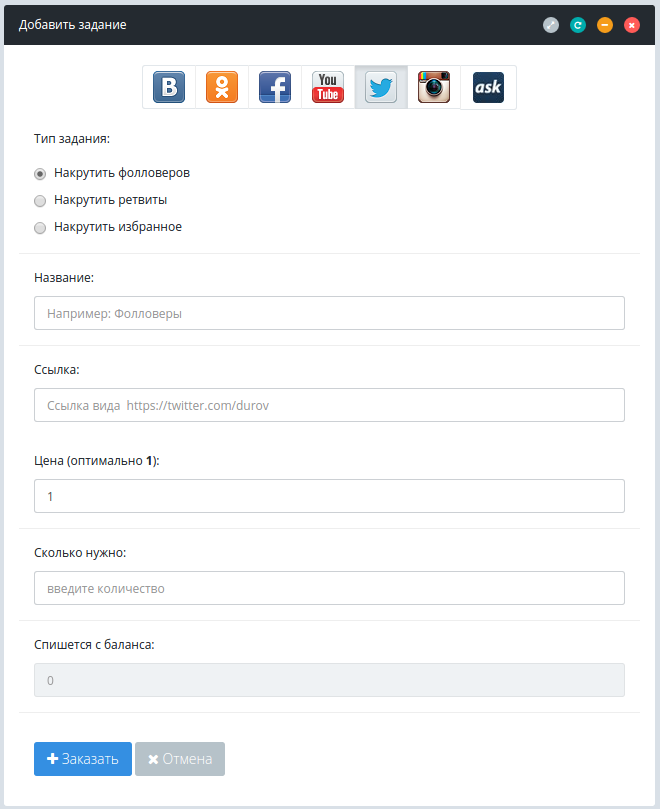
Task: Switch to the Facebook network icon
Action: pos(275,87)
